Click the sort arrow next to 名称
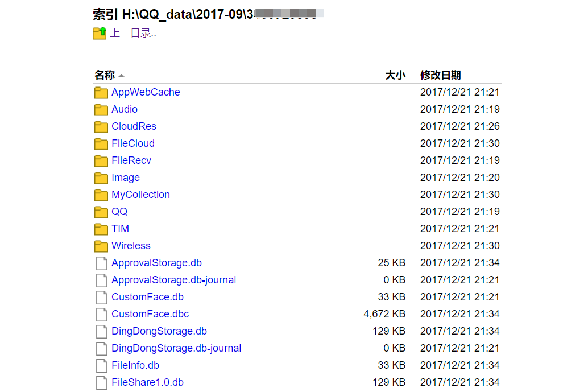 (x=121, y=76)
